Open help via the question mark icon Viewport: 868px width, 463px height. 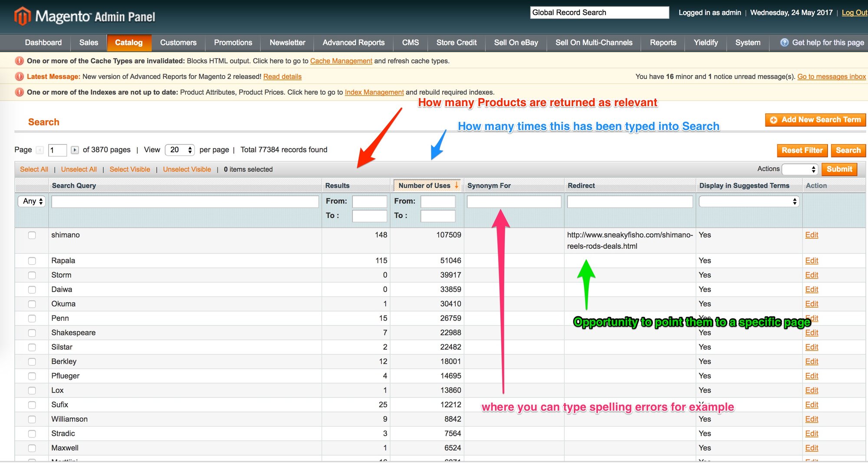785,43
